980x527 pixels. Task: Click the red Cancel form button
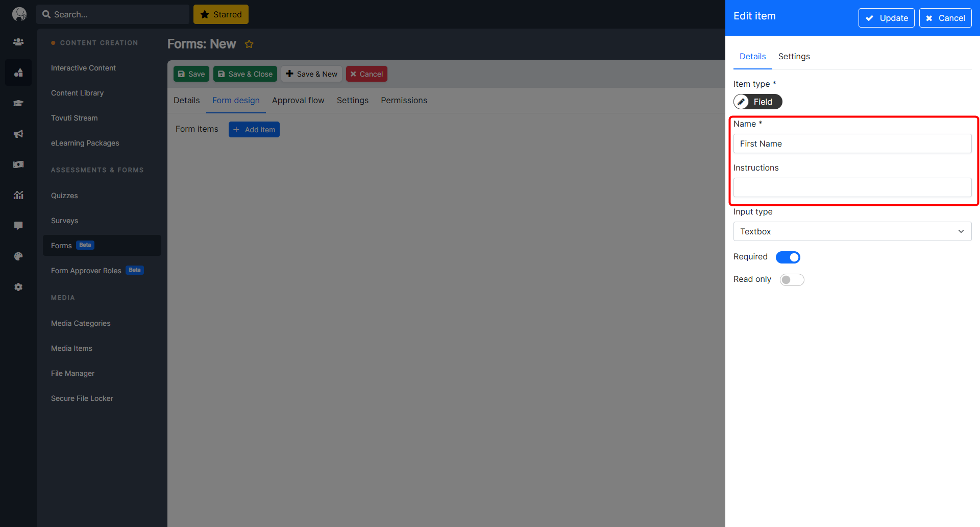point(366,74)
